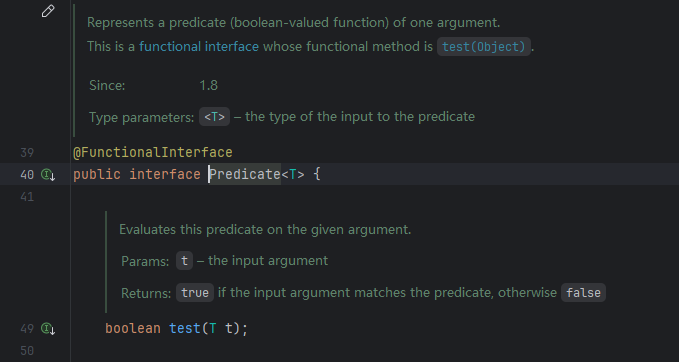This screenshot has height=362, width=679.
Task: Click implementations gutter icon on line 40
Action: coord(48,175)
